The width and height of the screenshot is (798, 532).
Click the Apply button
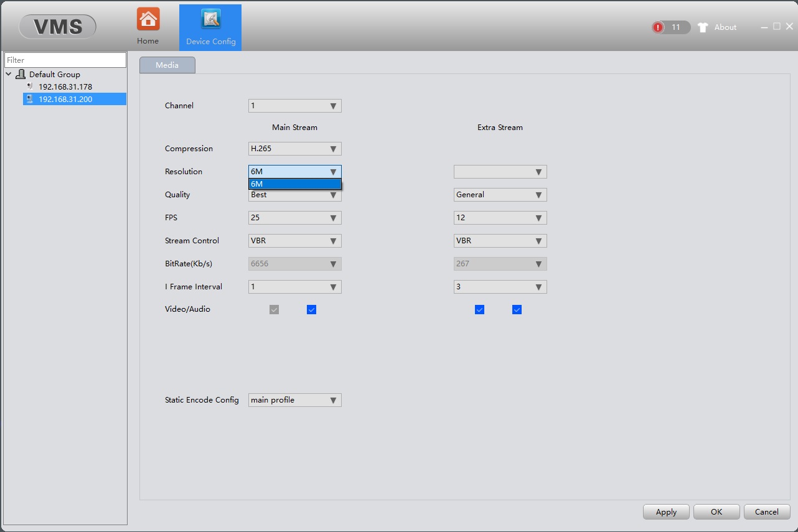coord(665,512)
